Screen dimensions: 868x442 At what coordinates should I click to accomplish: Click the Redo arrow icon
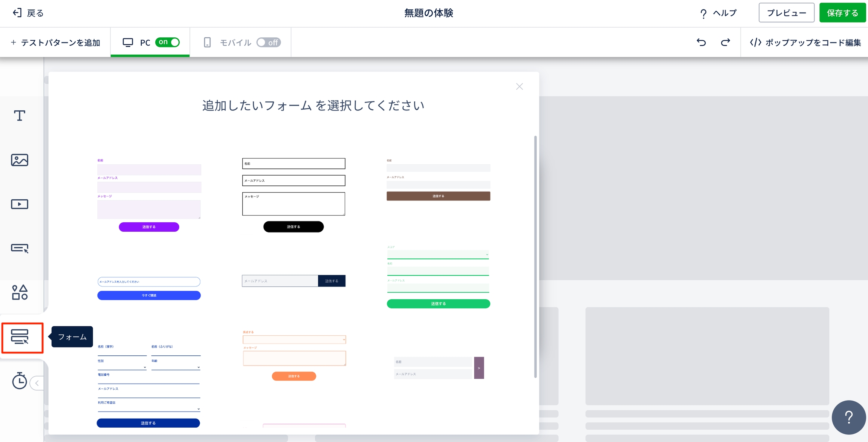click(725, 42)
